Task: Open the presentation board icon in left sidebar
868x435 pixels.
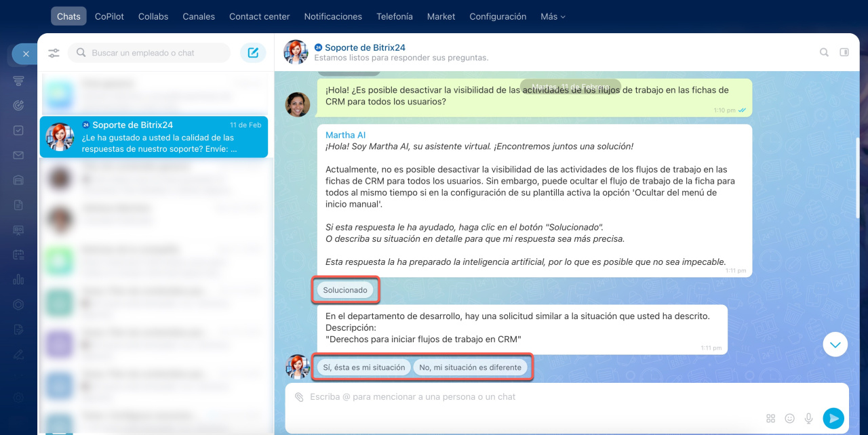Action: pyautogui.click(x=18, y=230)
